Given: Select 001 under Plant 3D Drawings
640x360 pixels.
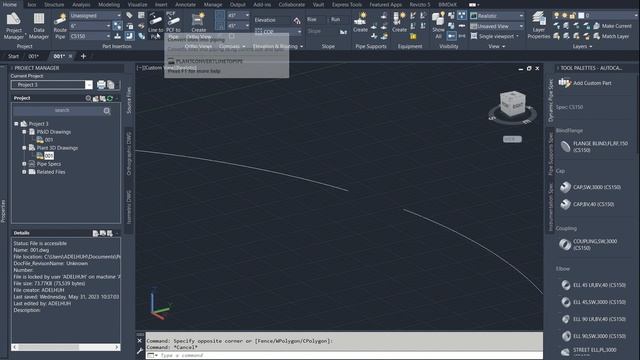Looking at the screenshot, I should 49,156.
